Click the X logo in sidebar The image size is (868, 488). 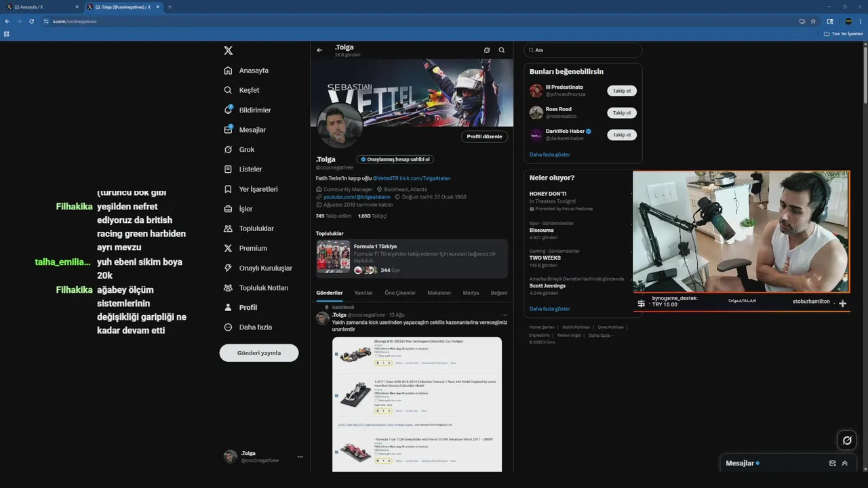[229, 50]
